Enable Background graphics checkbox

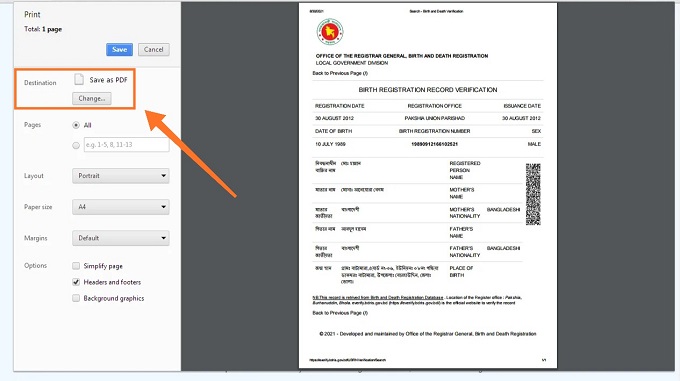coord(76,298)
